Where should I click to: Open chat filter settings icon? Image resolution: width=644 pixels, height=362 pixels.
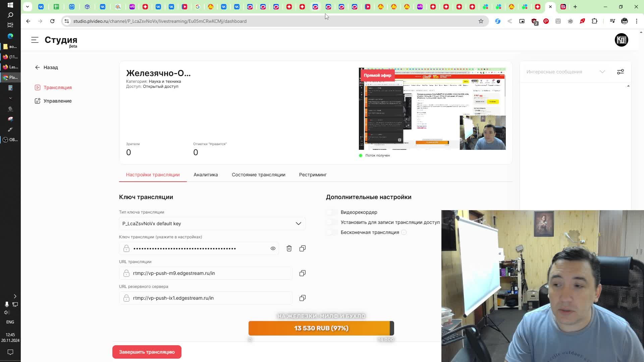point(621,72)
